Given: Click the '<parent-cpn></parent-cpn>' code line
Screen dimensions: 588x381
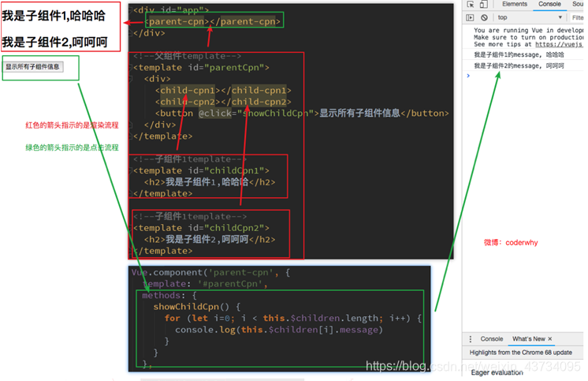Looking at the screenshot, I should [213, 21].
